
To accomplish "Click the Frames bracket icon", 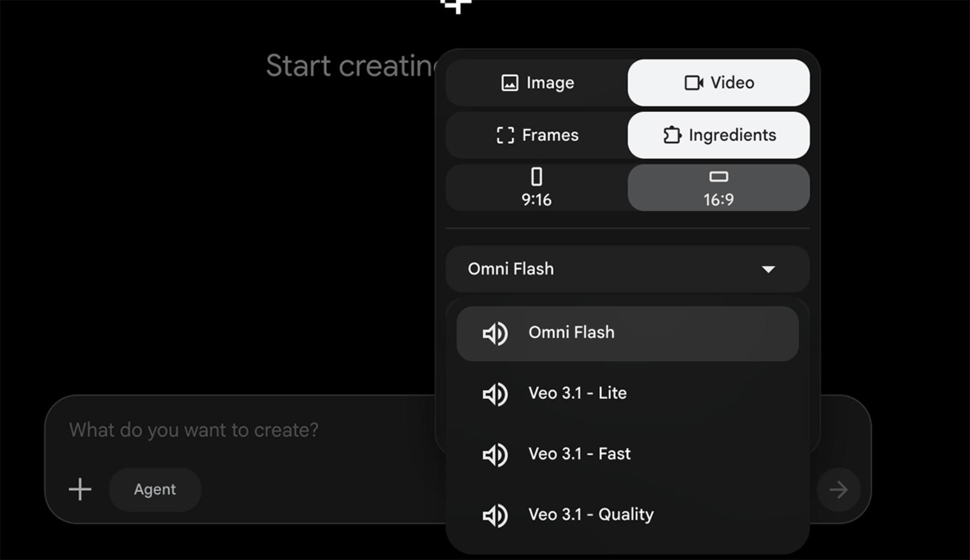I will 505,135.
